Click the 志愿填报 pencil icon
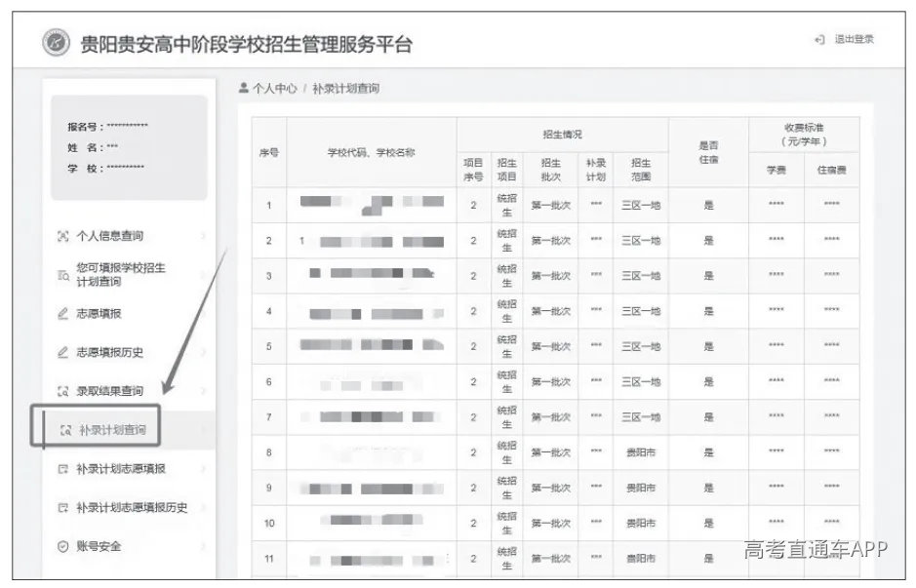 (63, 314)
